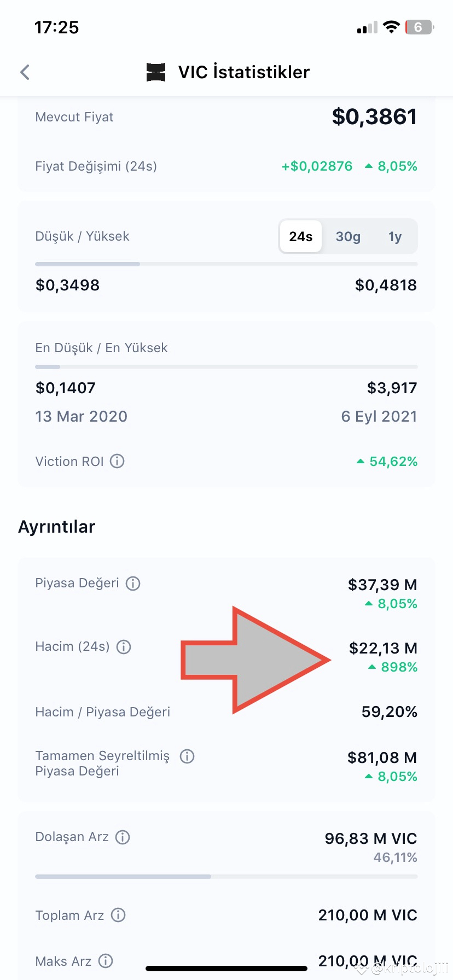Tap the Düşük / Yüksek range bar
The width and height of the screenshot is (453, 980).
coord(226,264)
